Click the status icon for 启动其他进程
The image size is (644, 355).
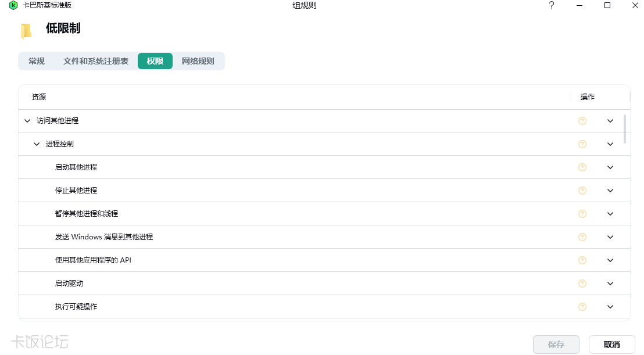click(582, 167)
